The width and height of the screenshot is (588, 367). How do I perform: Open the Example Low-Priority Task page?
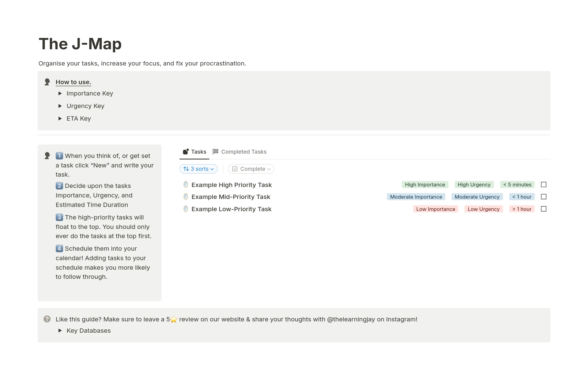(x=231, y=209)
